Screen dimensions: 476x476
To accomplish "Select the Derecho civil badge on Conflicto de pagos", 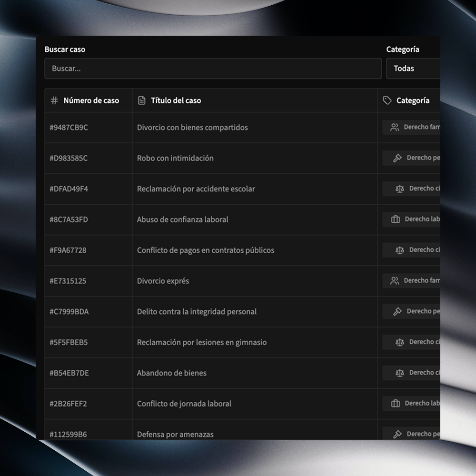I will pos(414,250).
